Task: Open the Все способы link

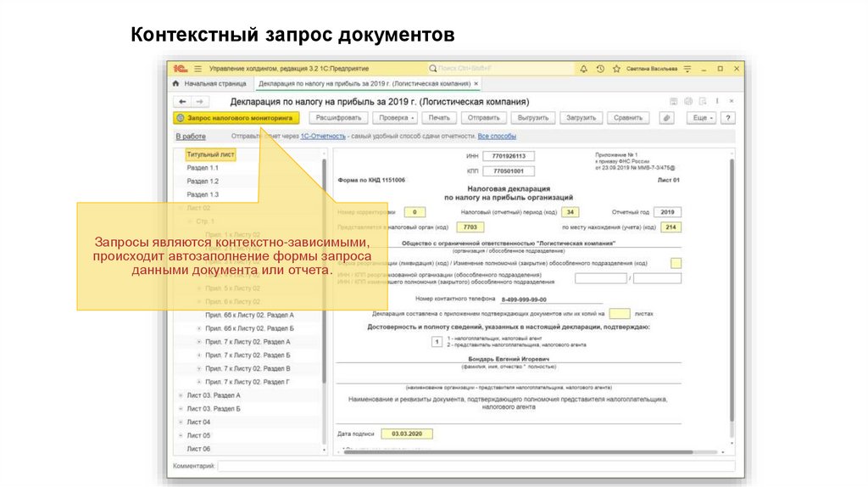Action: pyautogui.click(x=497, y=137)
